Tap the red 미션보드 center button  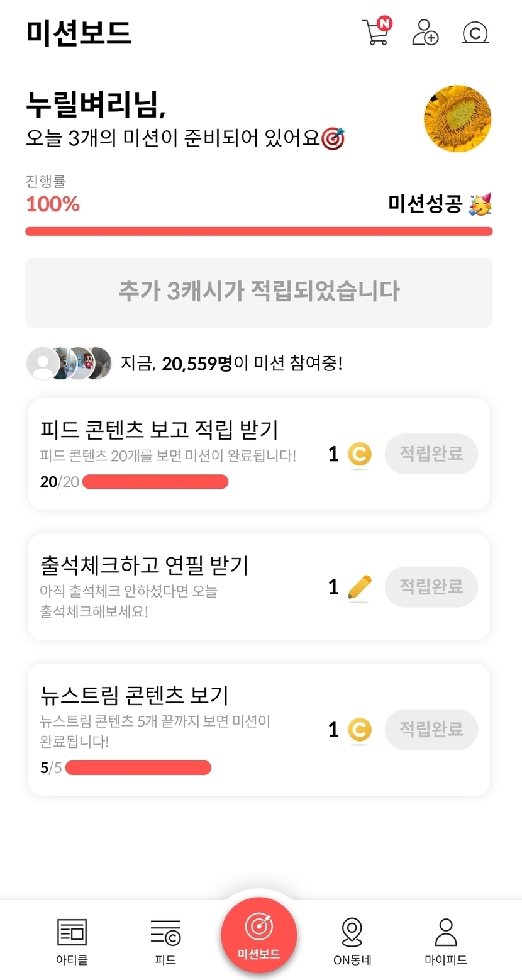coord(258,935)
